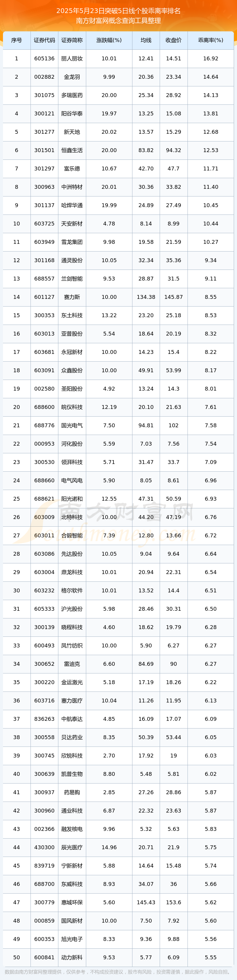Select stock name 国风新材
Image resolution: width=237 pixels, height=980 pixels.
click(x=72, y=921)
